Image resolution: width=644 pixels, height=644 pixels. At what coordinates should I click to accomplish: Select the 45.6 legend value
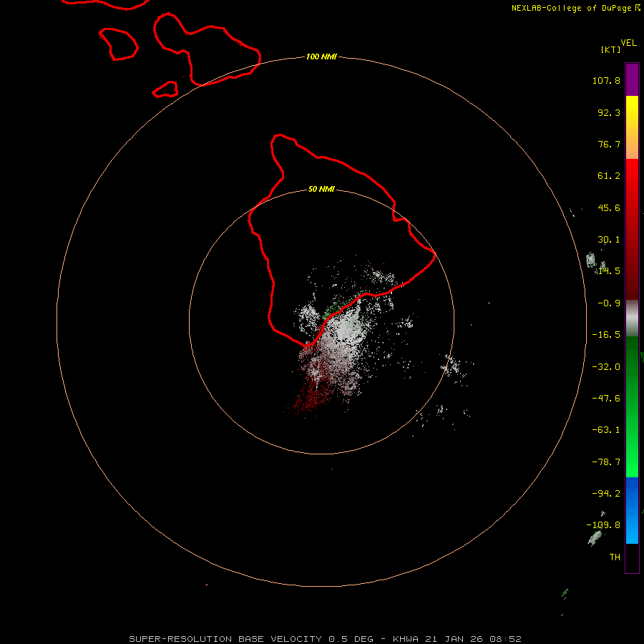609,208
